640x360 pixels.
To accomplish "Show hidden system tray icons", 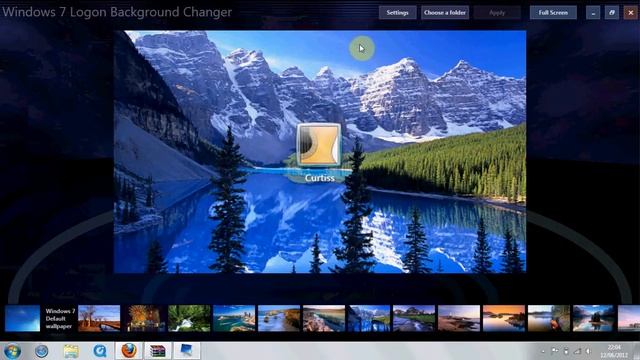I will click(x=543, y=351).
